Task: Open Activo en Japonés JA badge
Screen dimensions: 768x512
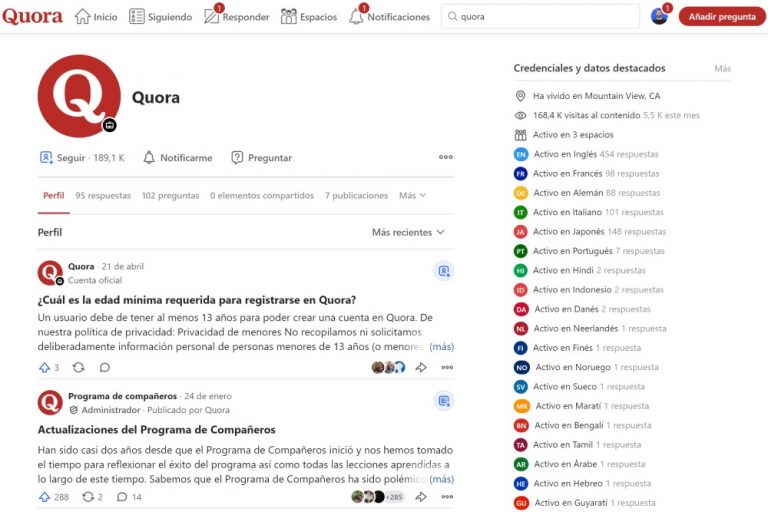Action: [x=521, y=232]
